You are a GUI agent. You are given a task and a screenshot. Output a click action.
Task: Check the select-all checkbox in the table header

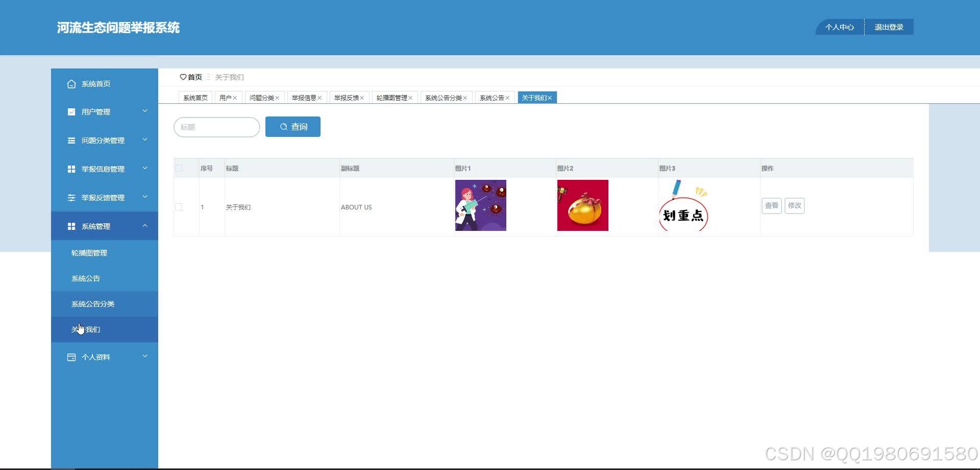(x=179, y=168)
